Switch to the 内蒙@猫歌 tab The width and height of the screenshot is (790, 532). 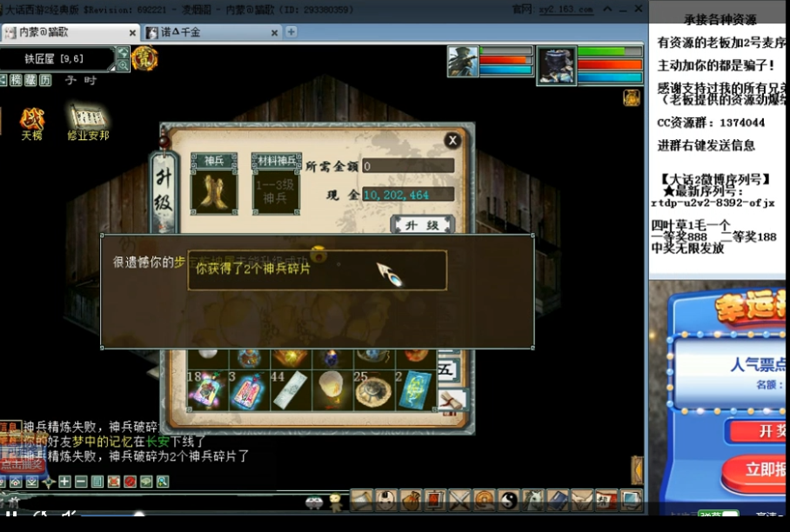coord(68,32)
